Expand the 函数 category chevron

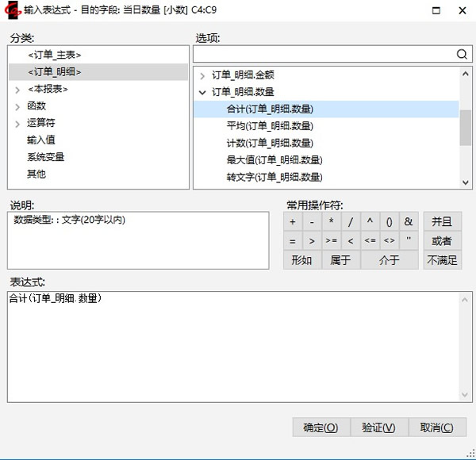[17, 107]
